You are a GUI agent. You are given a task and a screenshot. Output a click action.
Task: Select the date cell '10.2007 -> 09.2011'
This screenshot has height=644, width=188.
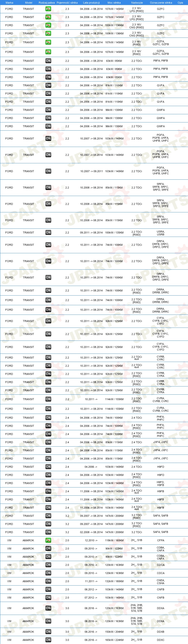point(91,171)
